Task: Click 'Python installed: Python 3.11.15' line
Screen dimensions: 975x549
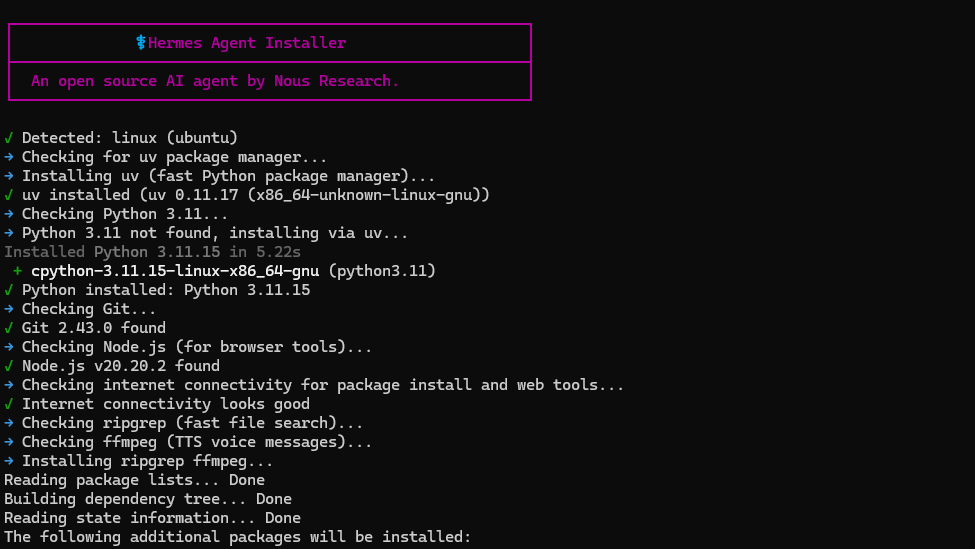Action: (x=166, y=290)
